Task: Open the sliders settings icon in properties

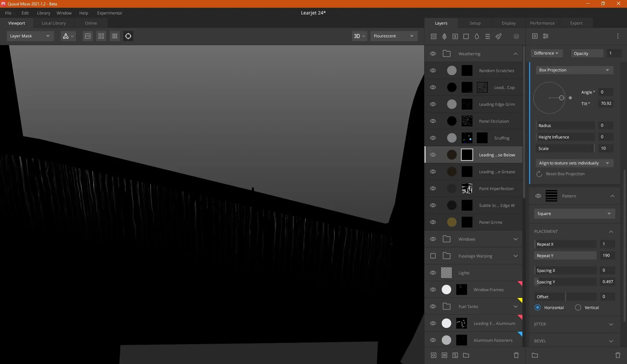Action: [546, 36]
